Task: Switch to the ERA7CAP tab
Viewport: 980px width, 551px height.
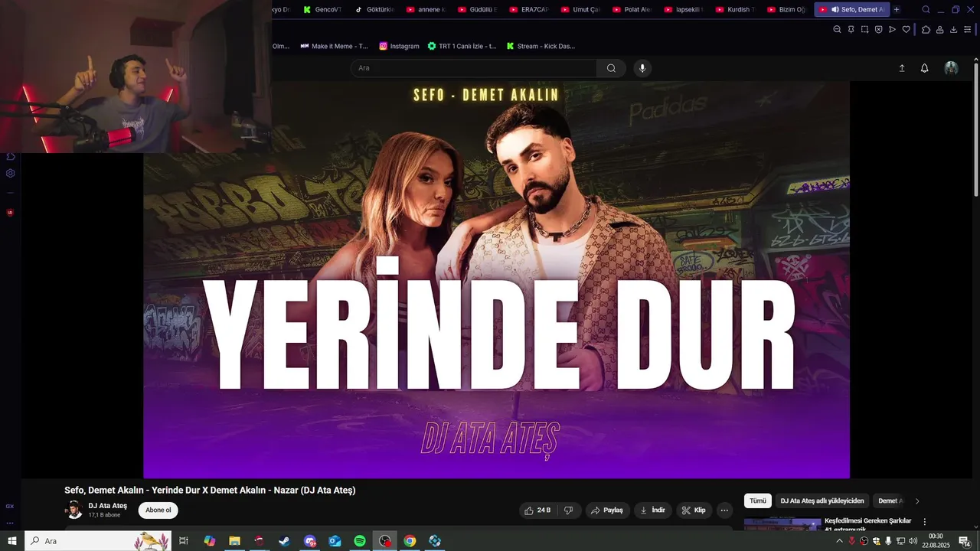Action: pos(528,9)
